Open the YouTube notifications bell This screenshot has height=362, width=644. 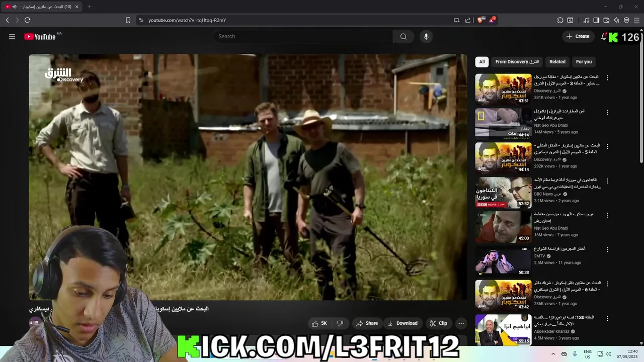tap(604, 36)
